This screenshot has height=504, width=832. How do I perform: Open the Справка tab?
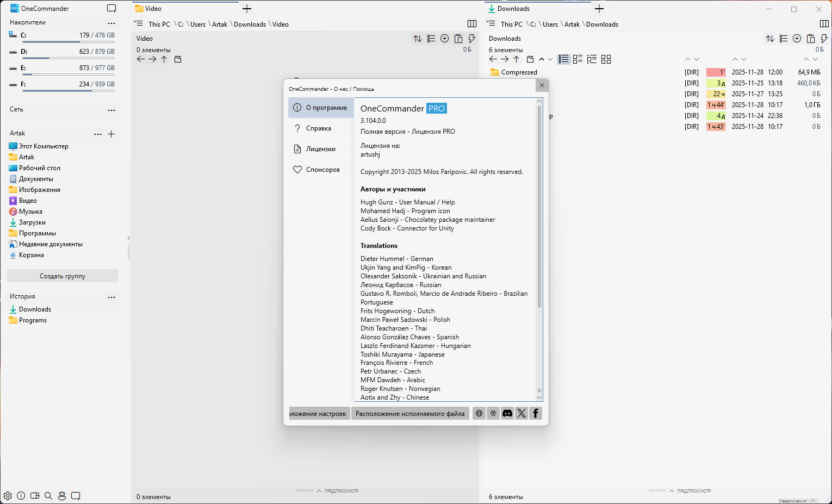(321, 128)
